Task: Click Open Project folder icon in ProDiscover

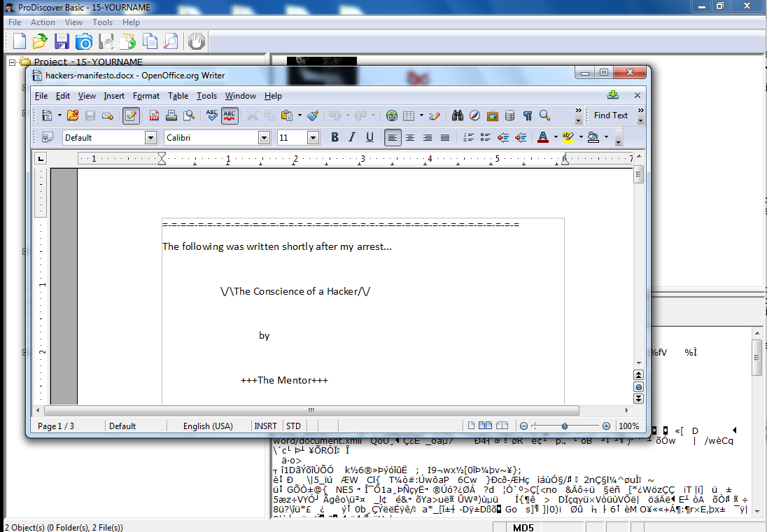Action: (x=40, y=41)
